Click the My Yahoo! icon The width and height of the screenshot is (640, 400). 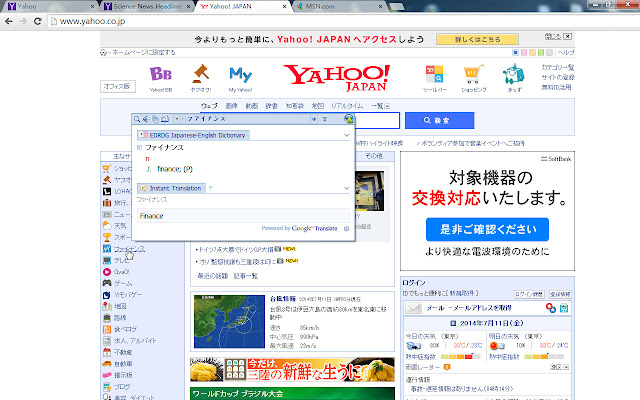coord(240,76)
